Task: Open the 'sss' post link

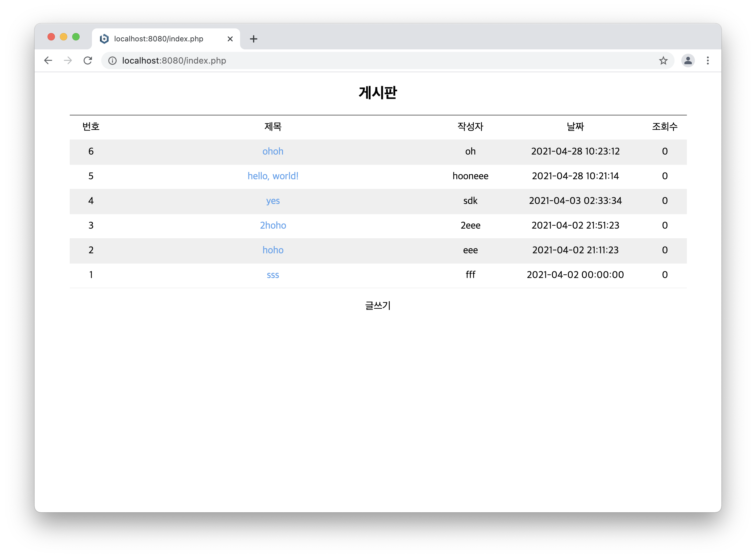Action: pos(273,275)
